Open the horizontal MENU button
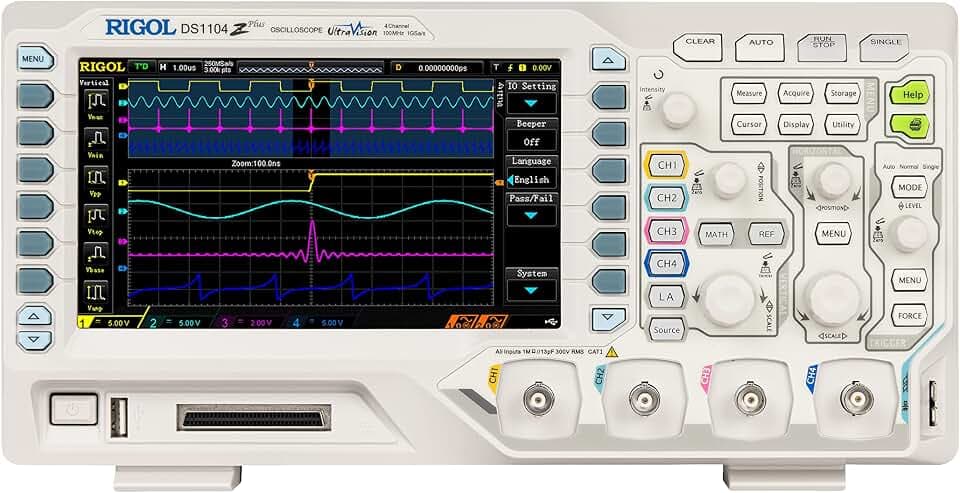 pos(833,234)
